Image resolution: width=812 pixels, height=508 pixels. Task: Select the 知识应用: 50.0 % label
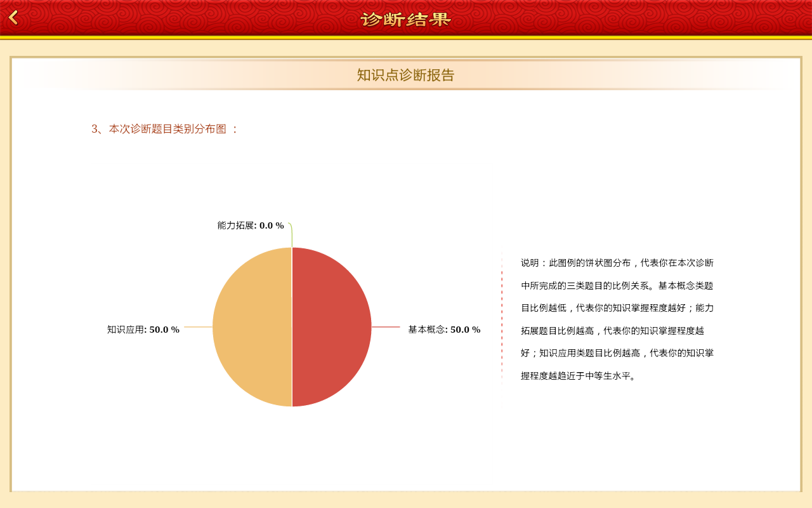(143, 330)
